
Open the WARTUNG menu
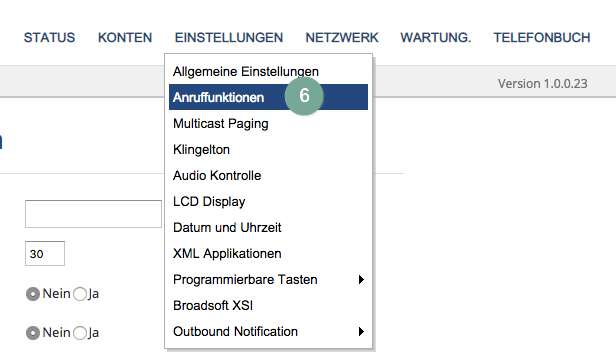pyautogui.click(x=435, y=38)
